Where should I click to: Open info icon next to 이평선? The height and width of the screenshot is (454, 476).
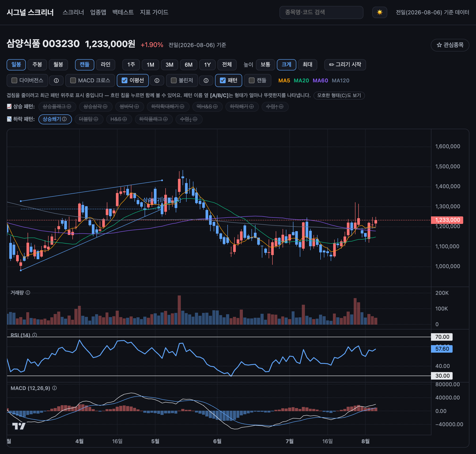pos(157,81)
